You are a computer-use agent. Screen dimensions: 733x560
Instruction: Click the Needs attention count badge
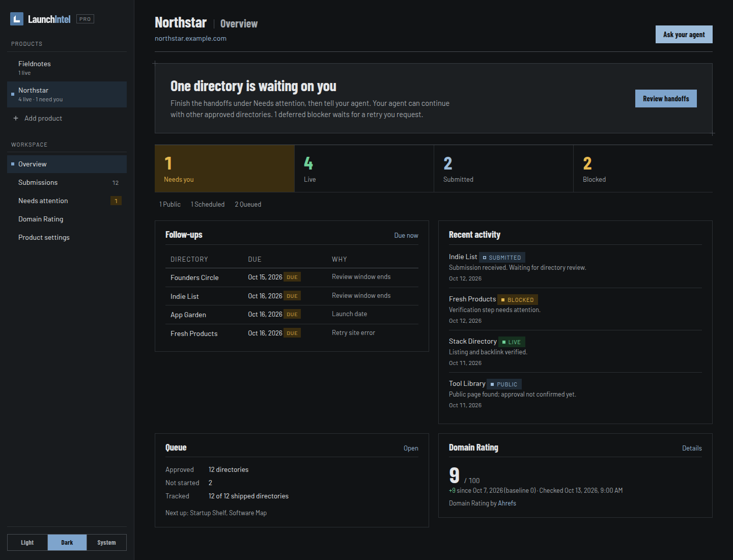tap(116, 201)
